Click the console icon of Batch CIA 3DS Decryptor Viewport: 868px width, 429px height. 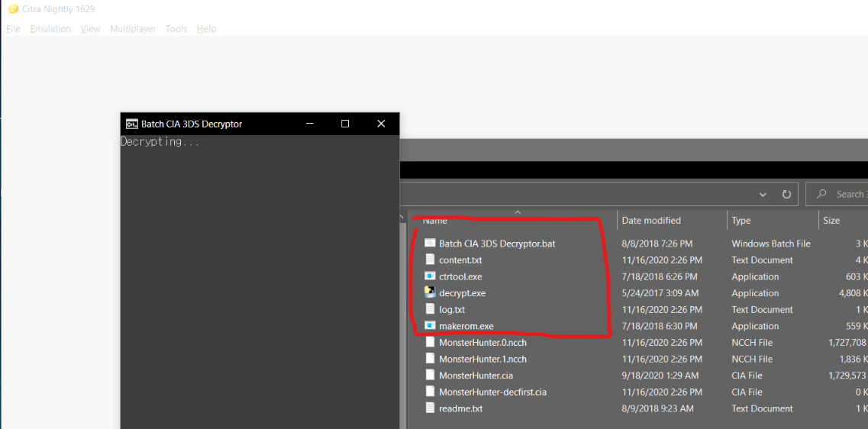[132, 124]
